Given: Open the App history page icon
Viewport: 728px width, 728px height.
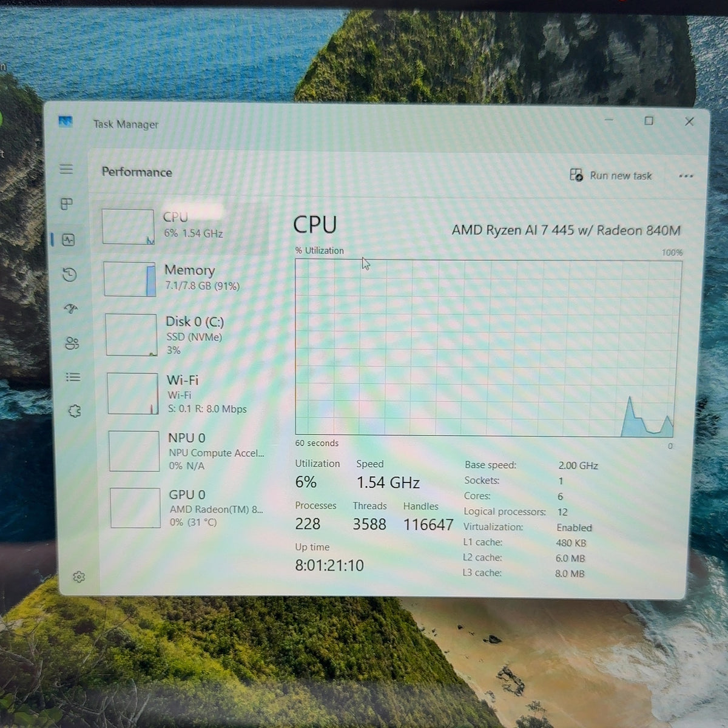Looking at the screenshot, I should click(70, 275).
